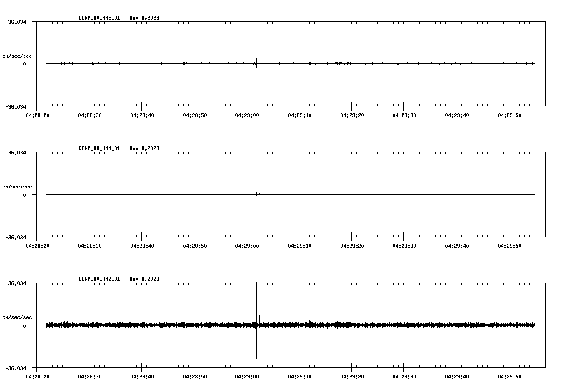This screenshot has width=576, height=392.
Task: Click 04:29:00 time label under HNE plot
Action: (247, 115)
